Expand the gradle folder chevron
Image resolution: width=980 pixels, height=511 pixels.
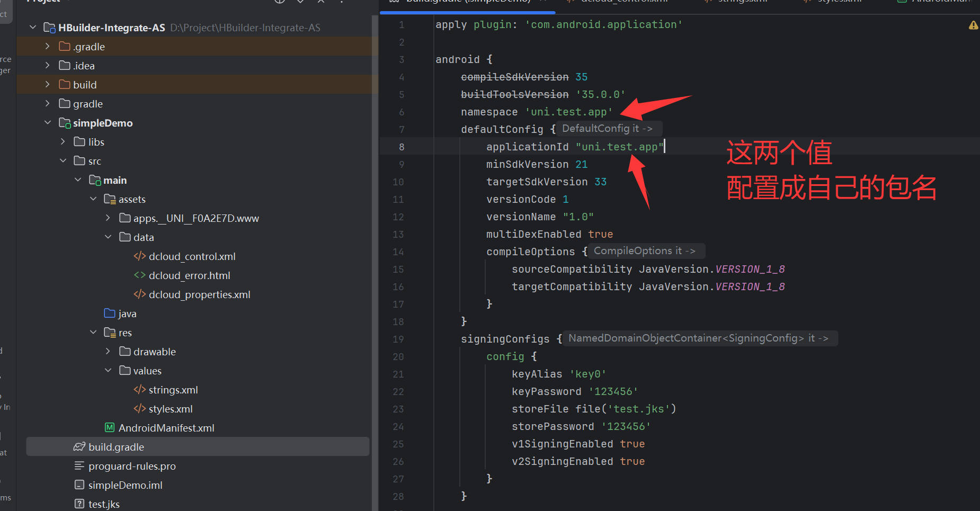tap(48, 103)
